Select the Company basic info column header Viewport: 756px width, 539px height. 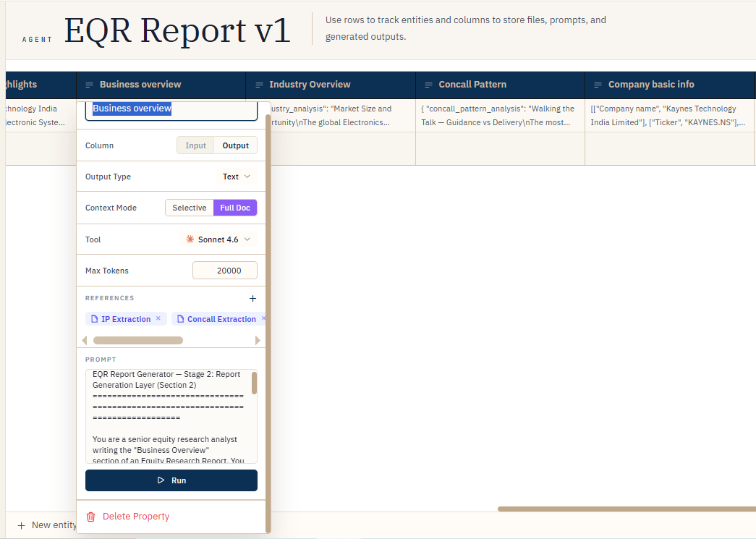pyautogui.click(x=670, y=85)
